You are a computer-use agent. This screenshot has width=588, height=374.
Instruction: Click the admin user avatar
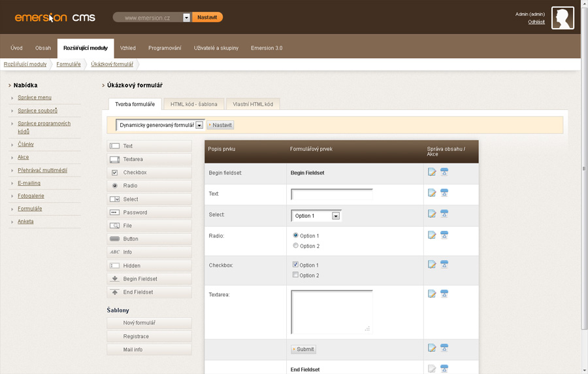tap(563, 18)
